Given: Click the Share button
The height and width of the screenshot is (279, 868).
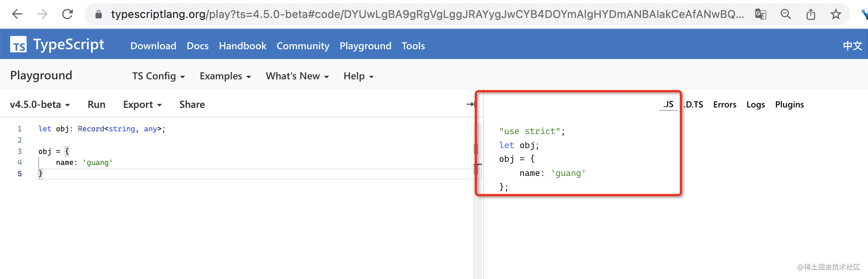Looking at the screenshot, I should point(192,105).
